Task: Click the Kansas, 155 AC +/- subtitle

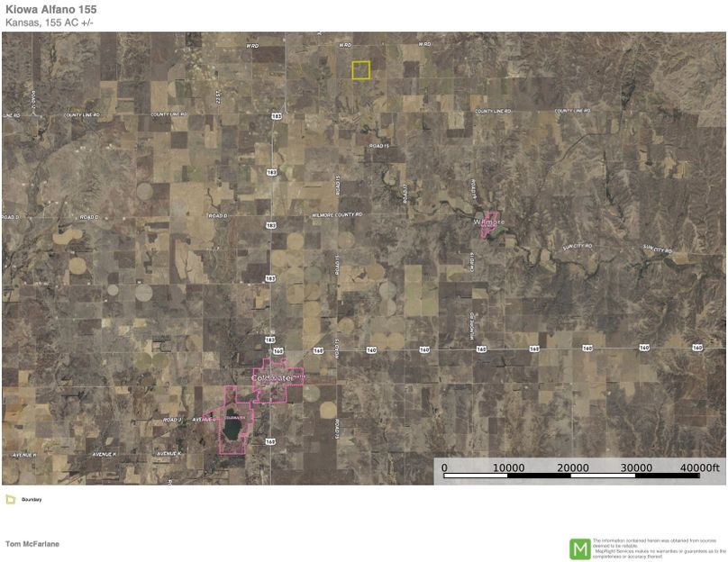Action: pos(45,21)
